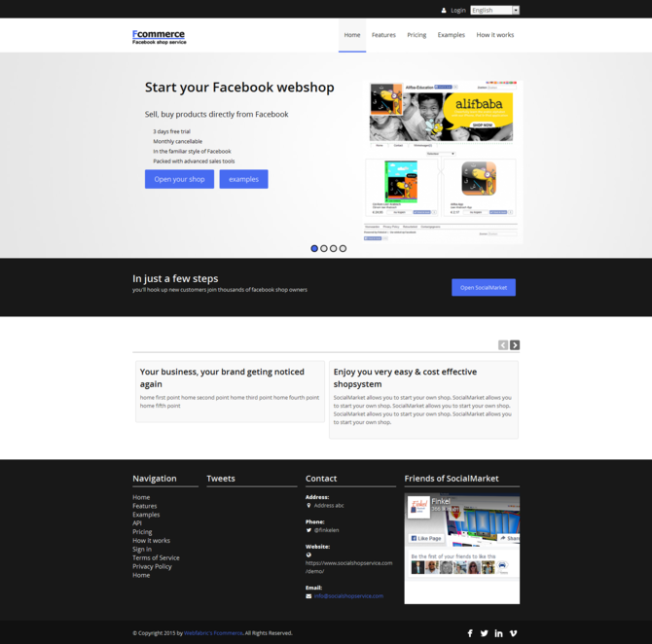Image resolution: width=652 pixels, height=644 pixels.
Task: Select the fourth slider dot
Action: tap(343, 249)
